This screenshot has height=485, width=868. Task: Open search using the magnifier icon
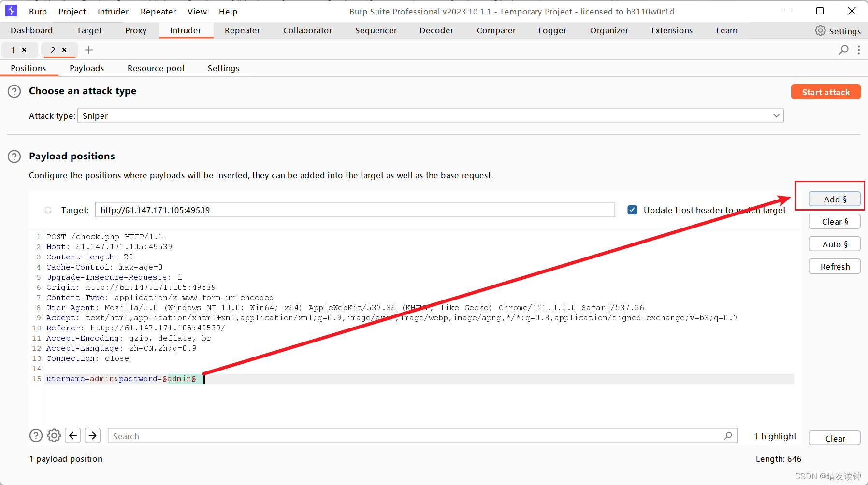coord(844,50)
